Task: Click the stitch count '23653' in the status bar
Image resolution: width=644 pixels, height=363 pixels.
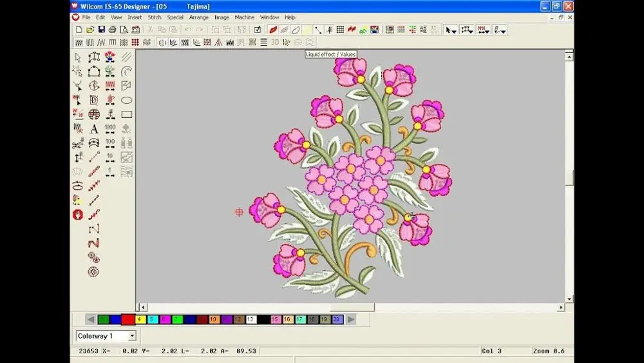Action: coord(88,351)
